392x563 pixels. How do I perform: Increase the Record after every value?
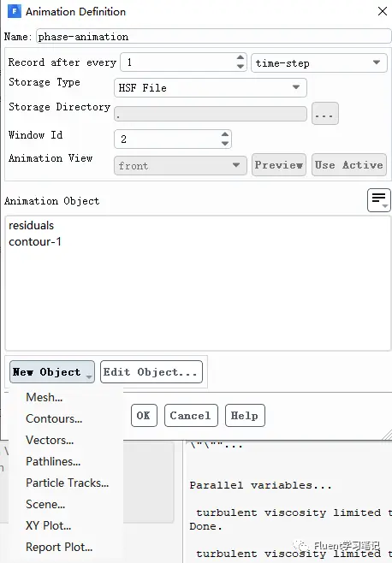tap(241, 58)
